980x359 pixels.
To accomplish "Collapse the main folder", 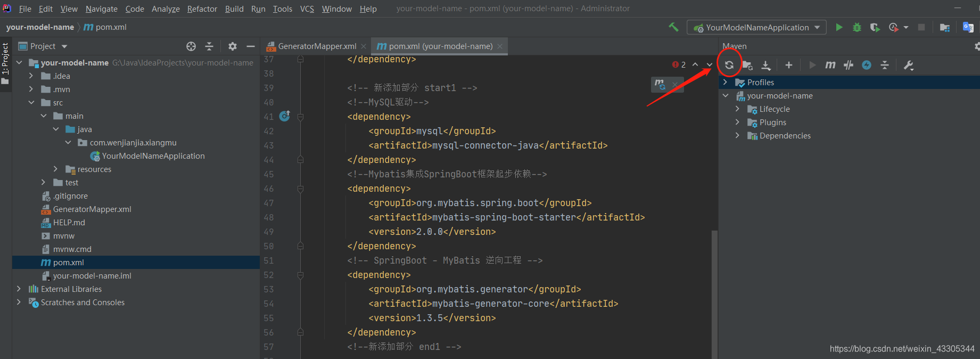I will (x=44, y=116).
